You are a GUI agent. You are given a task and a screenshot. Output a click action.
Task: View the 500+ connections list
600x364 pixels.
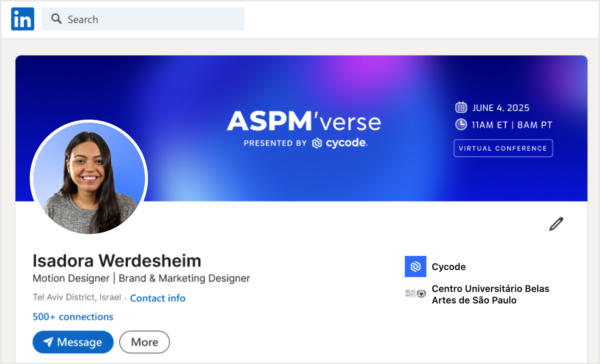click(73, 316)
